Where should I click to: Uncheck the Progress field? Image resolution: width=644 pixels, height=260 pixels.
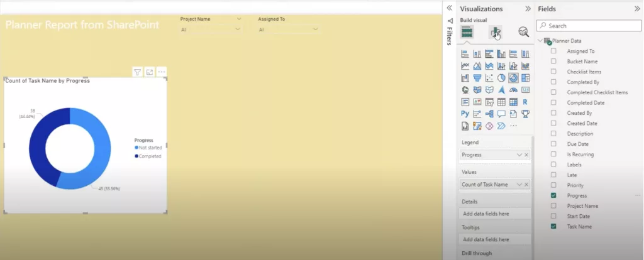click(553, 195)
